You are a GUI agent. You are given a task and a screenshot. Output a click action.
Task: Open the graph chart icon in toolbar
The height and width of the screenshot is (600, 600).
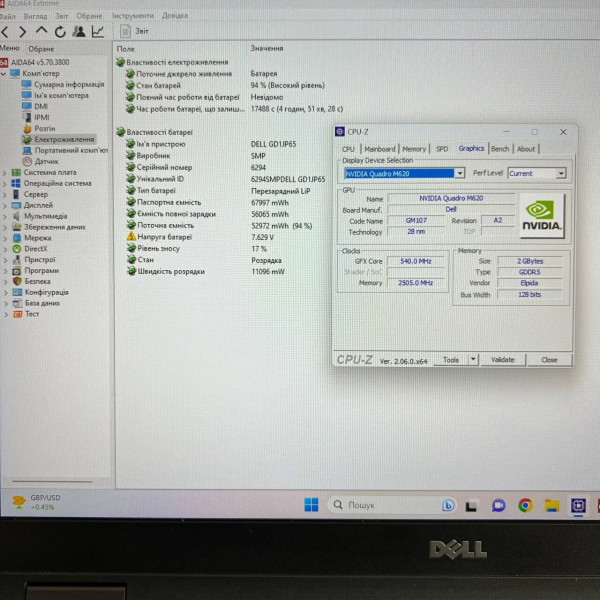tap(98, 31)
